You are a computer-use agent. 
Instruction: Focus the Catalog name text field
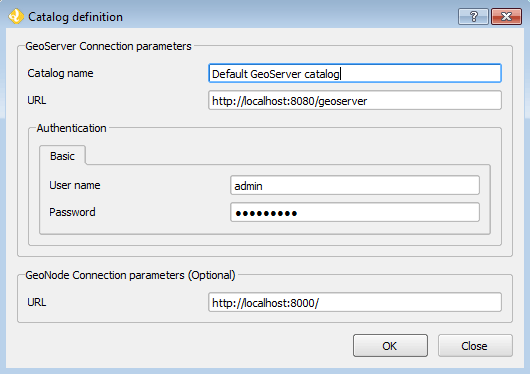click(x=355, y=73)
